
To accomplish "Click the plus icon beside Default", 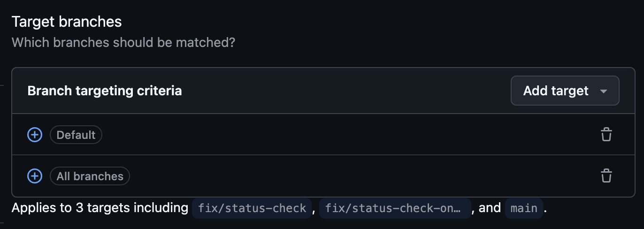I will 35,135.
